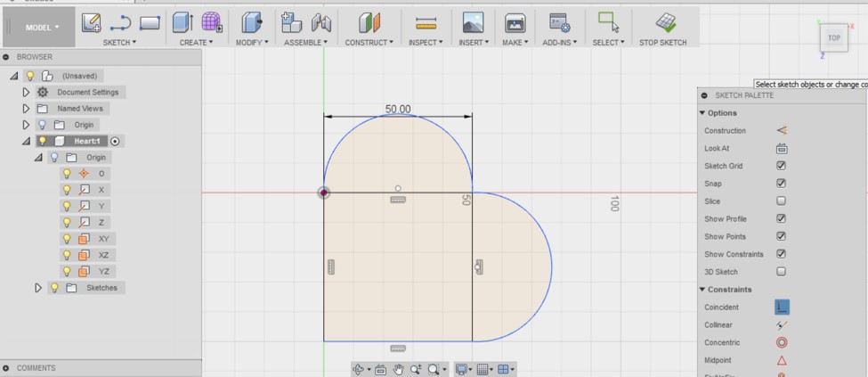868x377 pixels.
Task: Enable the Slice checkbox
Action: point(781,201)
